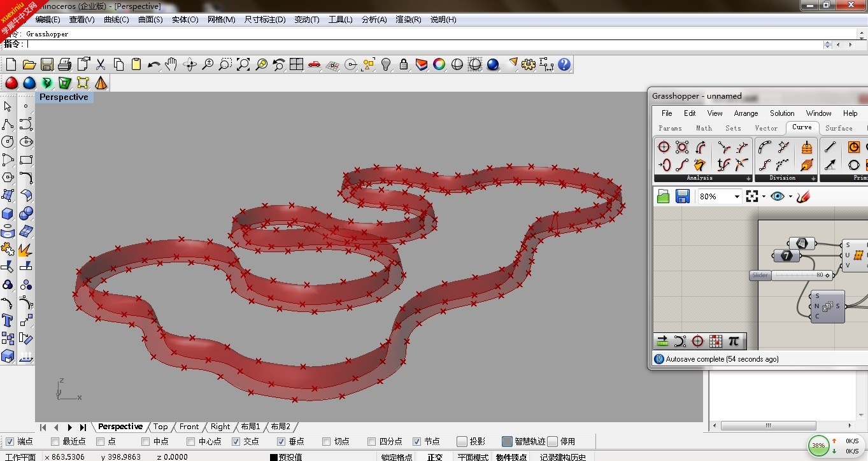Switch to Grasshopper Surface tab

click(839, 128)
